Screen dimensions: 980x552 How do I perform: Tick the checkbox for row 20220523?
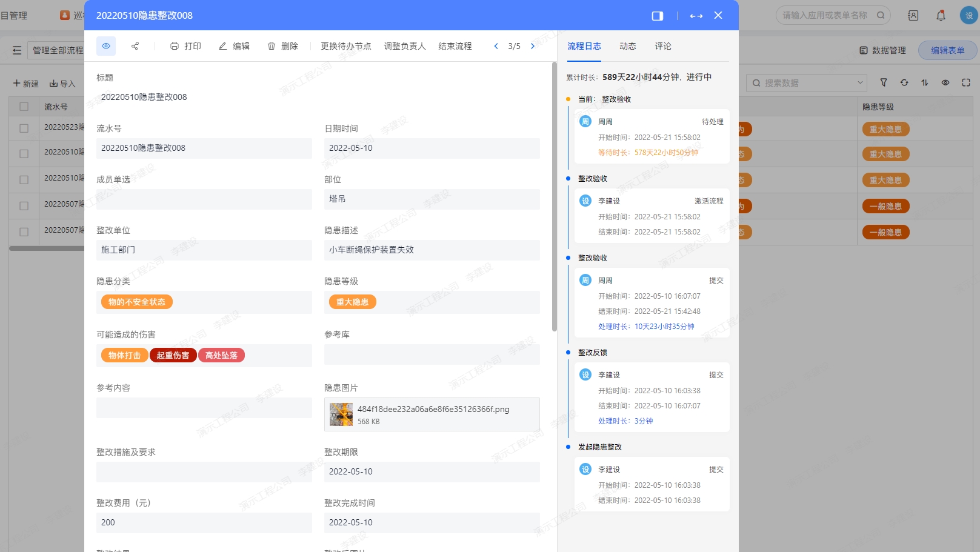[24, 128]
